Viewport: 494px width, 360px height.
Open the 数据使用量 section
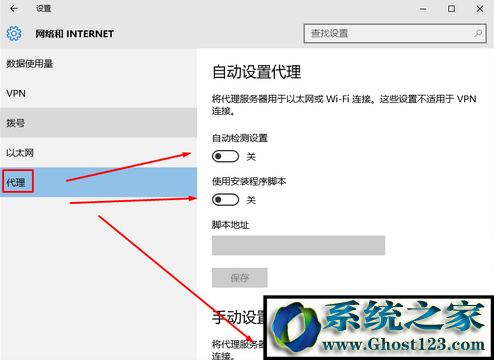[98, 63]
